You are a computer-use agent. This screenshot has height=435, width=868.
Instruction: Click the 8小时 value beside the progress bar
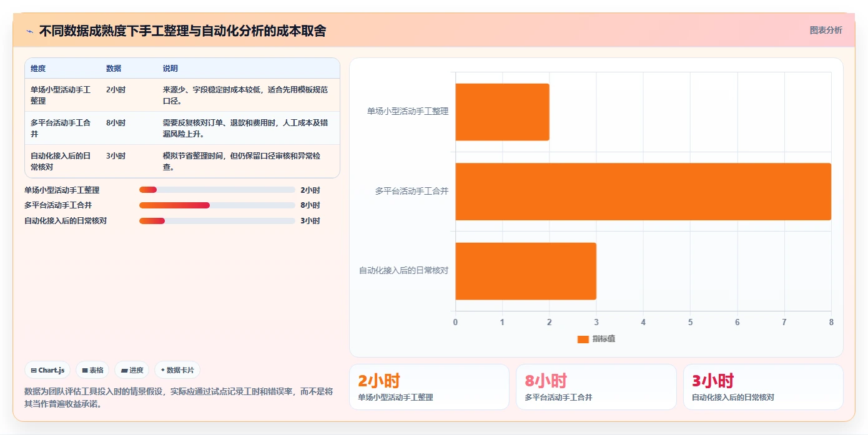310,205
